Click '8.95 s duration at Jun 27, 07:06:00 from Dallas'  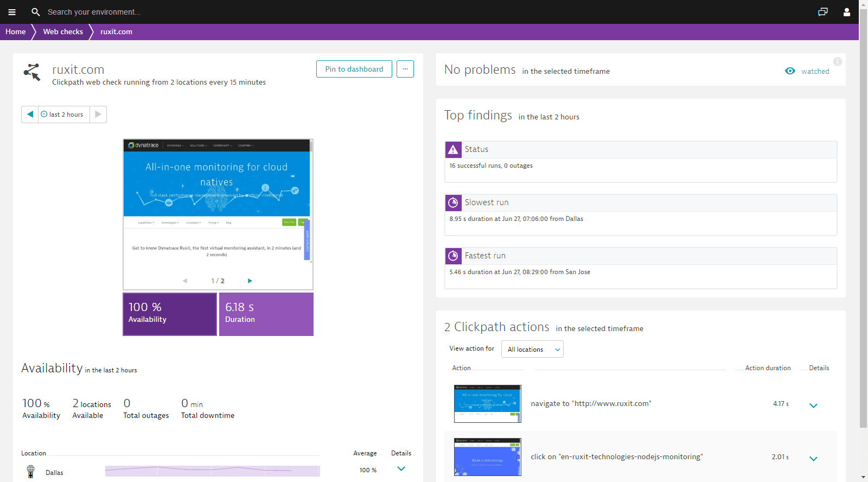516,219
